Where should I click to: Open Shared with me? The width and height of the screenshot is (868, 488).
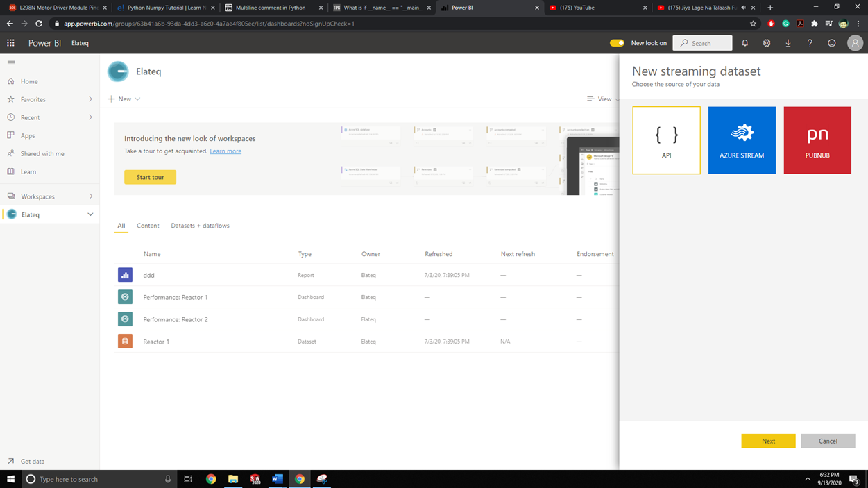(x=42, y=153)
